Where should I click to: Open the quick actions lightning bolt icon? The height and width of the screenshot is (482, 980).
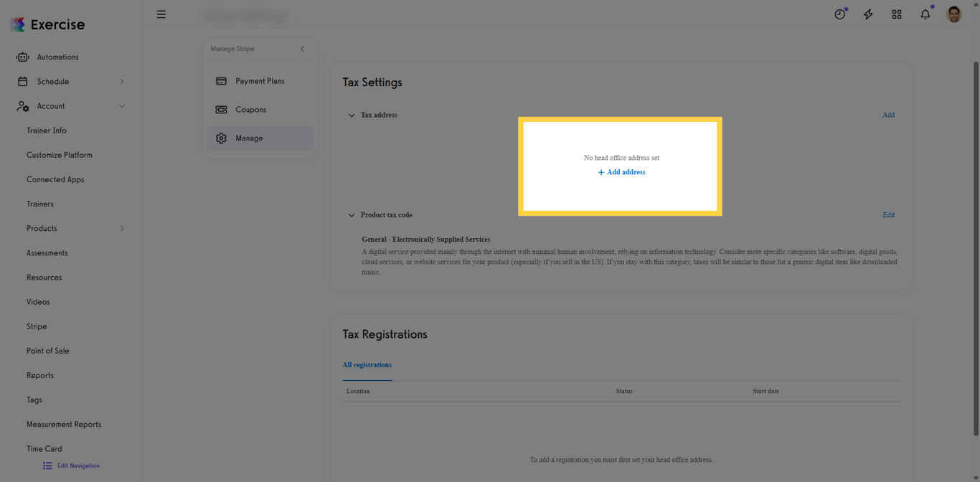868,14
